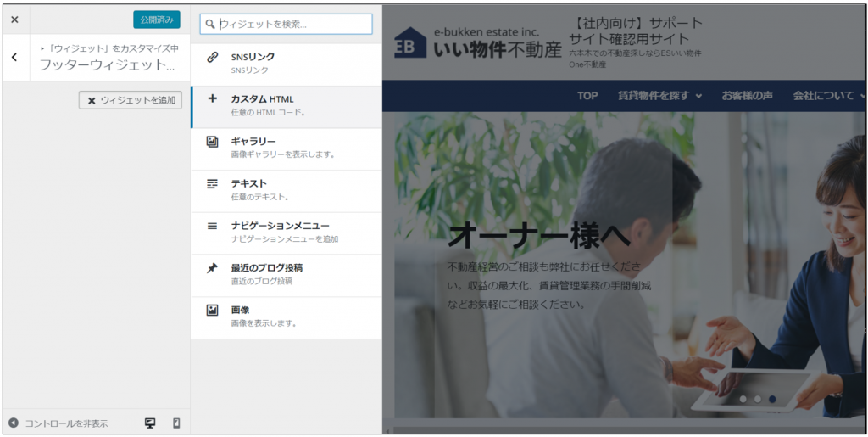Screen dimensions: 868x437
Task: Switch to desktop preview mode
Action: (150, 423)
